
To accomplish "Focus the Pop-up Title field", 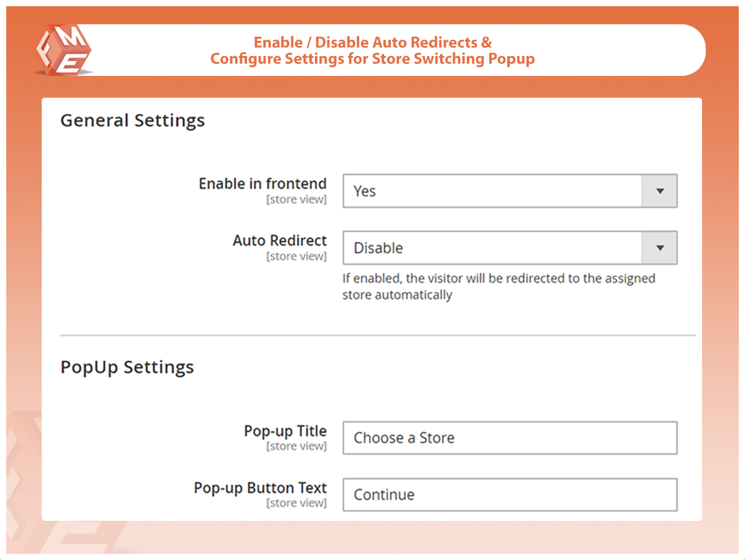I will coord(509,438).
